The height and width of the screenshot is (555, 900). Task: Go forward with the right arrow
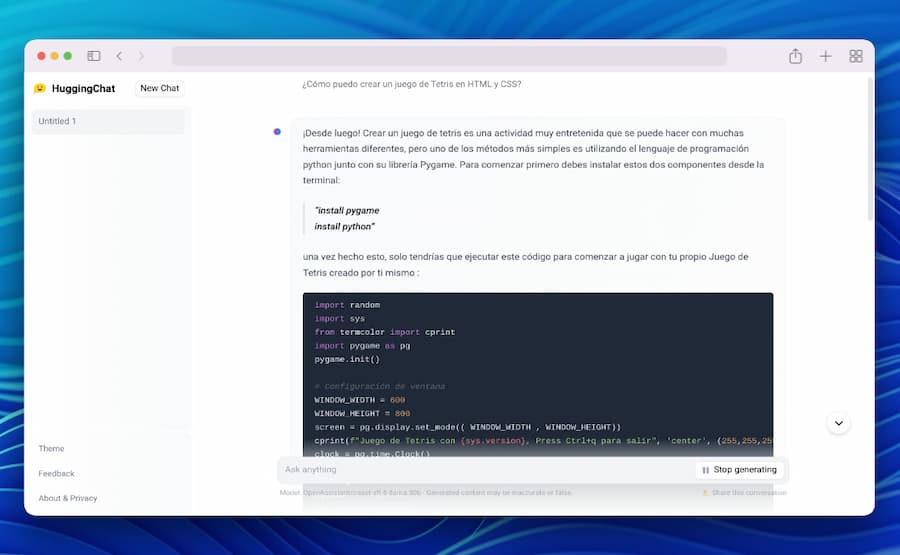[x=141, y=56]
